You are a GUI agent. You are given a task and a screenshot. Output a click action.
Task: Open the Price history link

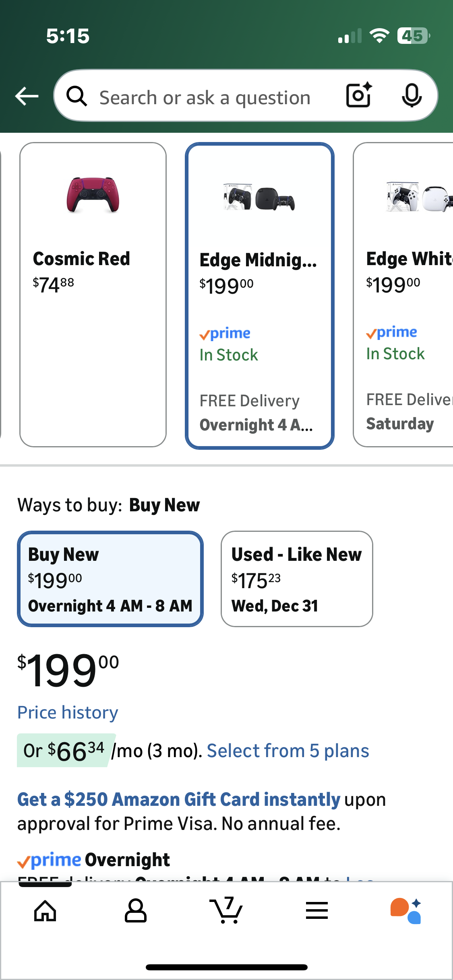pos(68,712)
